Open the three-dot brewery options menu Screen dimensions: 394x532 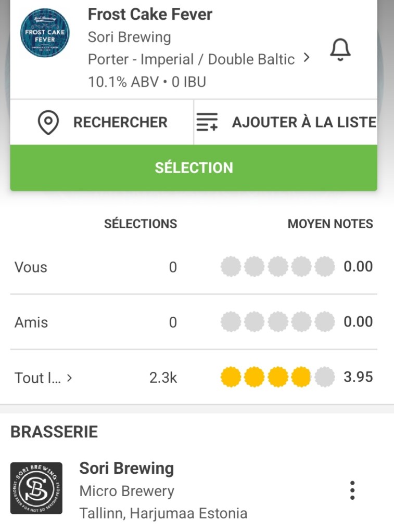click(352, 490)
